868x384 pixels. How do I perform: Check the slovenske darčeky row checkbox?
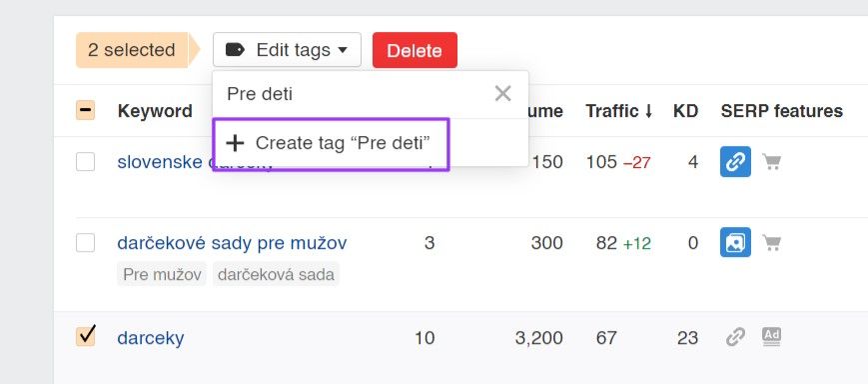coord(85,162)
